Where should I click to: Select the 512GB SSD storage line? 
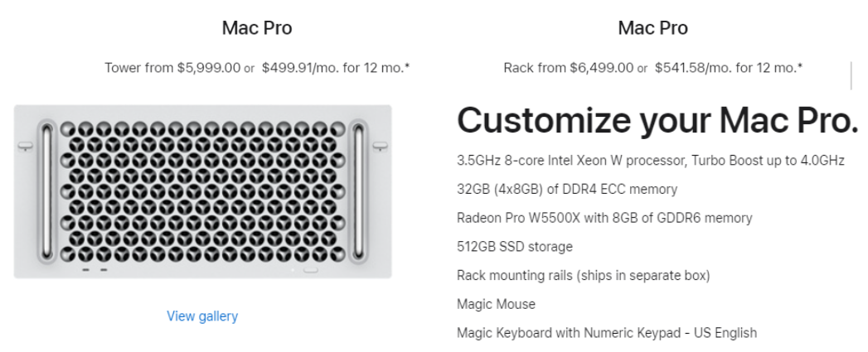point(515,247)
